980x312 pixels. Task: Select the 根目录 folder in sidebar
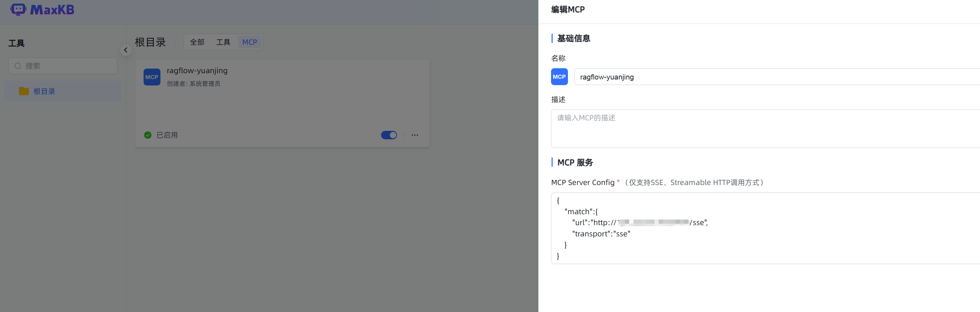tap(63, 91)
